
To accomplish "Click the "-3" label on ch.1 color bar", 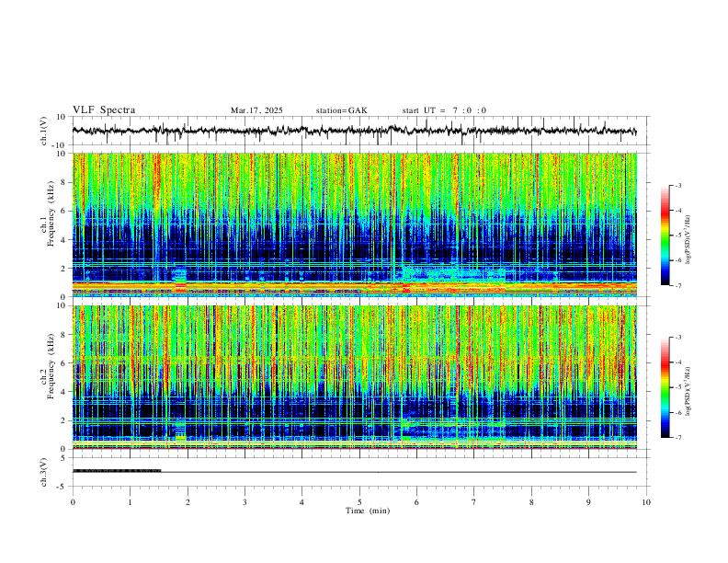I will coord(677,186).
